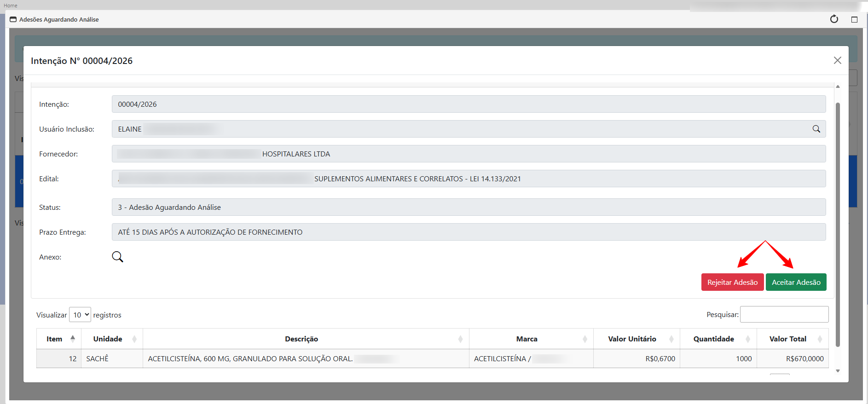
Task: Click into the Pesquisar search field
Action: coord(784,315)
